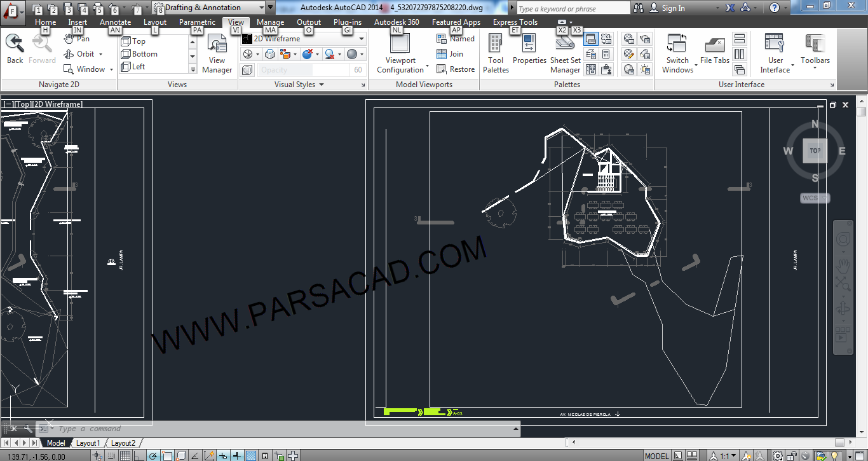Open the View Manager
868x461 pixels.
point(217,55)
